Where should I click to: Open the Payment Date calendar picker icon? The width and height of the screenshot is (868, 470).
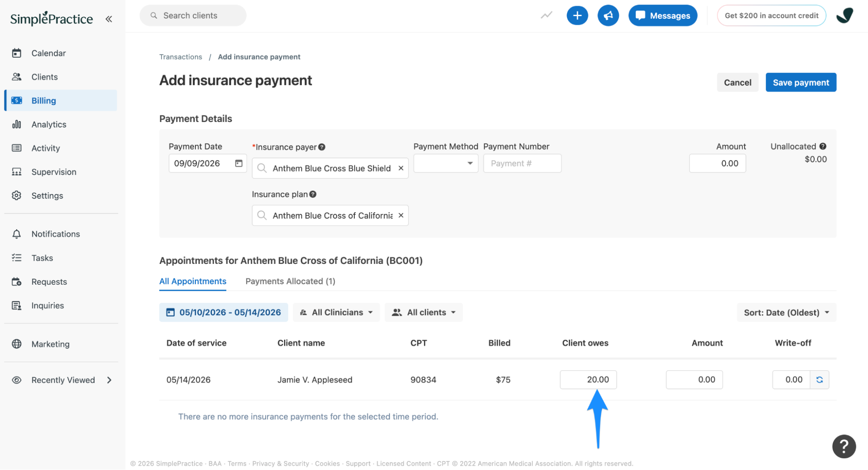coord(238,163)
